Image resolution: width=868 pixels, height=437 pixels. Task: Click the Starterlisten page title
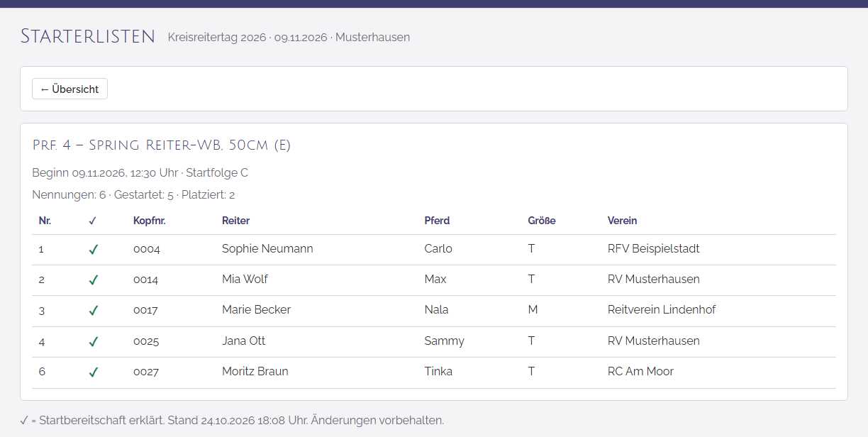click(x=88, y=36)
